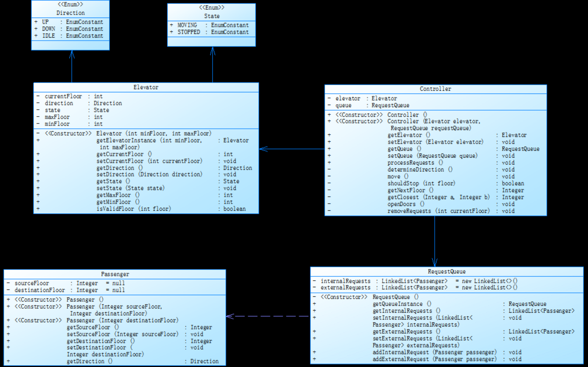
Task: Click sourceFloor attribute in Passenger
Action: pyautogui.click(x=31, y=283)
